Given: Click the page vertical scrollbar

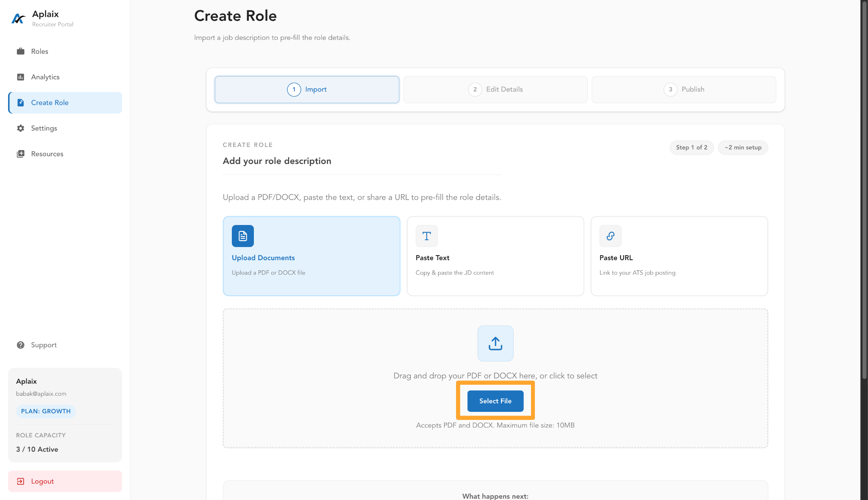Looking at the screenshot, I should tap(864, 191).
